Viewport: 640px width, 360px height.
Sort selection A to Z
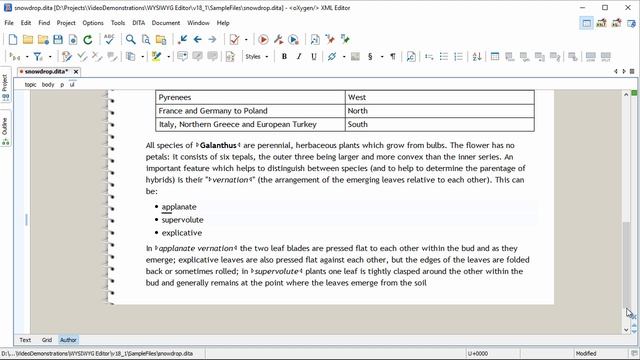coord(477,57)
